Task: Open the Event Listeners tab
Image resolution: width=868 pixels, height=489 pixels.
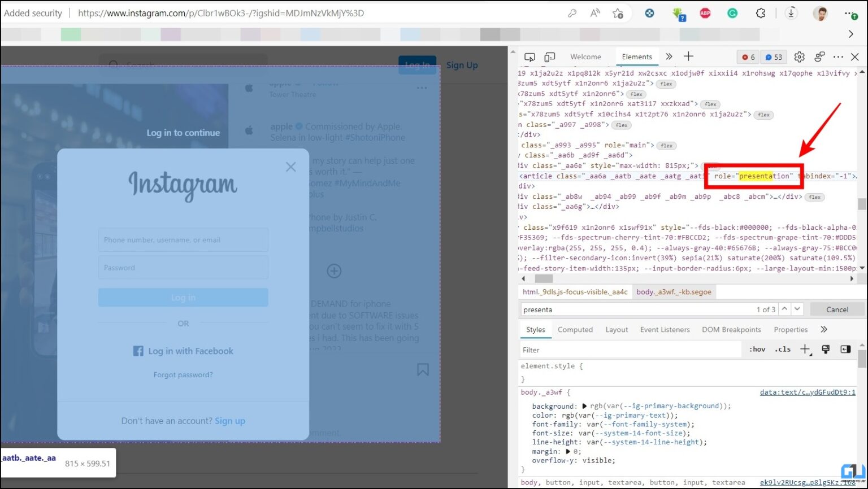Action: coord(665,330)
